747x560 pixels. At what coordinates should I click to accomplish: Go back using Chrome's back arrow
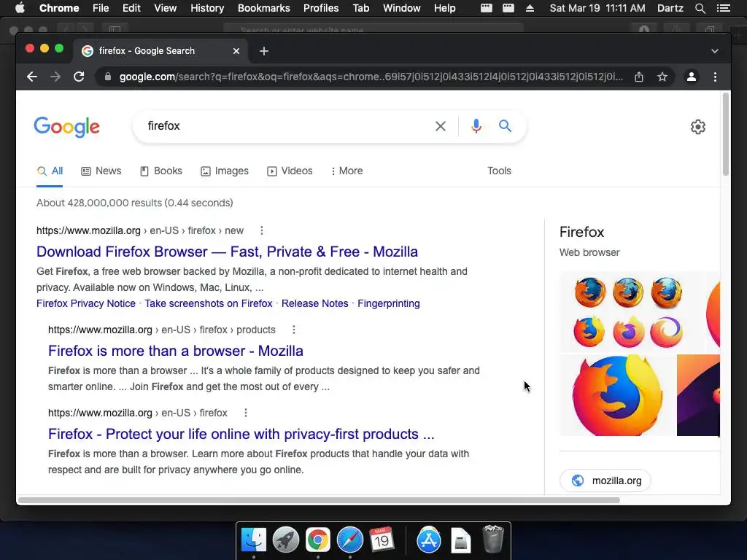click(x=32, y=77)
